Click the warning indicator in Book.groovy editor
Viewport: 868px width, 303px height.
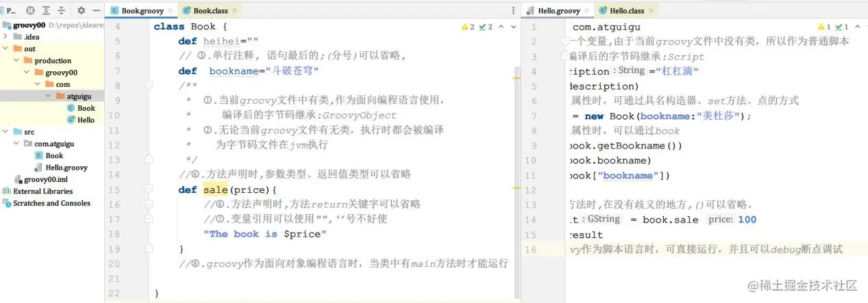[x=468, y=27]
